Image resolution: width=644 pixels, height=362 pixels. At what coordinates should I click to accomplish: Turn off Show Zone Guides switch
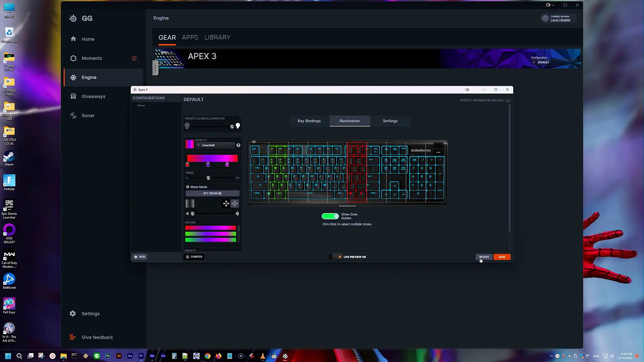330,216
